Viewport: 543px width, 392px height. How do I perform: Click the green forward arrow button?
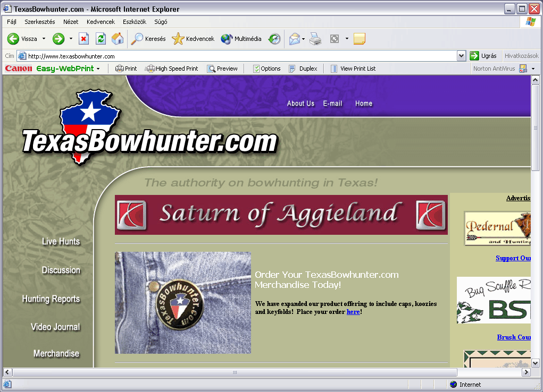coord(59,39)
